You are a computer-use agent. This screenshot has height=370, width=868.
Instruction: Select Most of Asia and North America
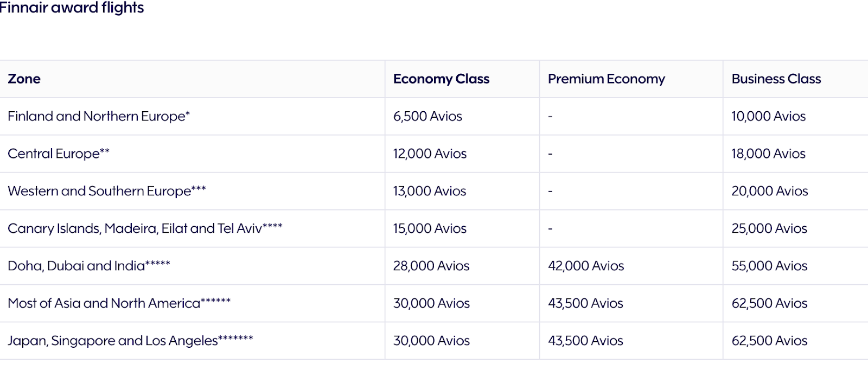pos(119,304)
